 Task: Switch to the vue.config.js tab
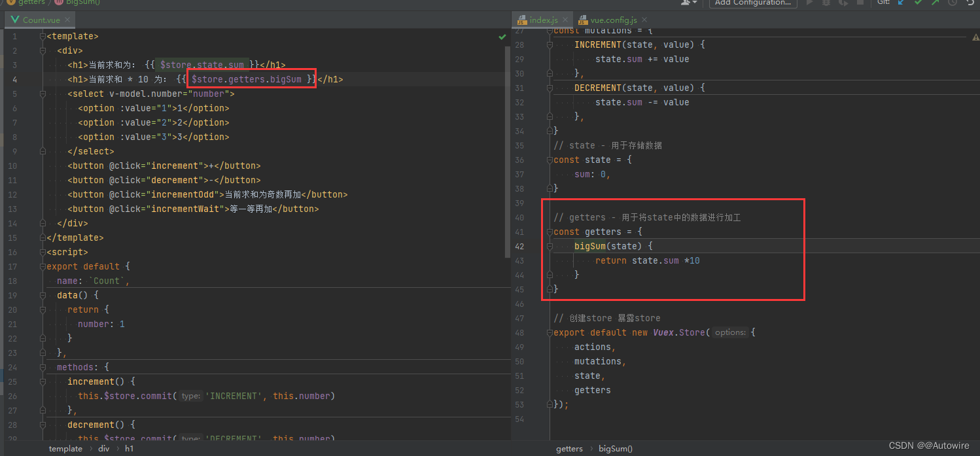coord(614,20)
